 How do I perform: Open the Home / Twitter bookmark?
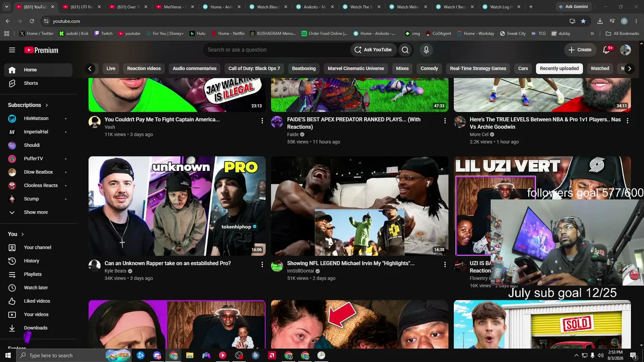click(36, 34)
